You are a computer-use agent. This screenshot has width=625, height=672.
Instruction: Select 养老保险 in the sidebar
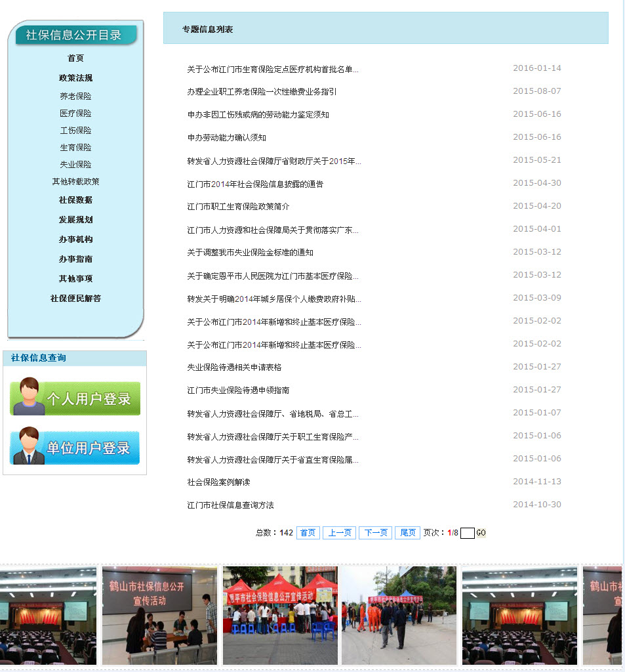coord(75,96)
